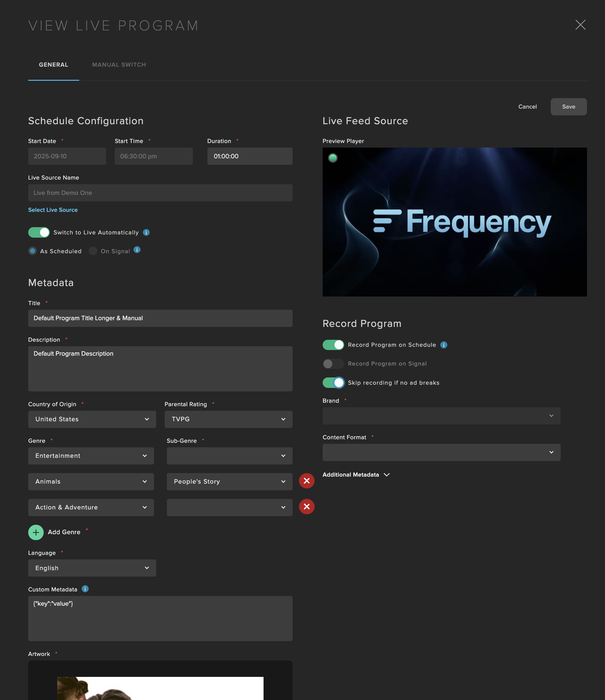Click the Duration input field
The height and width of the screenshot is (700, 605).
coord(250,156)
